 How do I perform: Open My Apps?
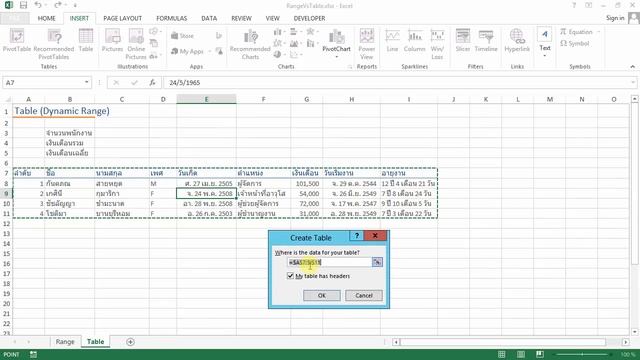(187, 51)
